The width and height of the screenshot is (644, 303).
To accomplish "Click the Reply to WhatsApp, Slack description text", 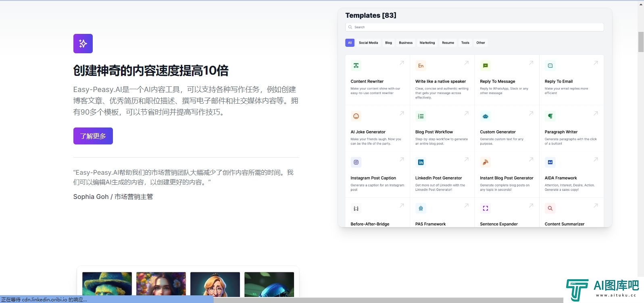I will point(504,91).
